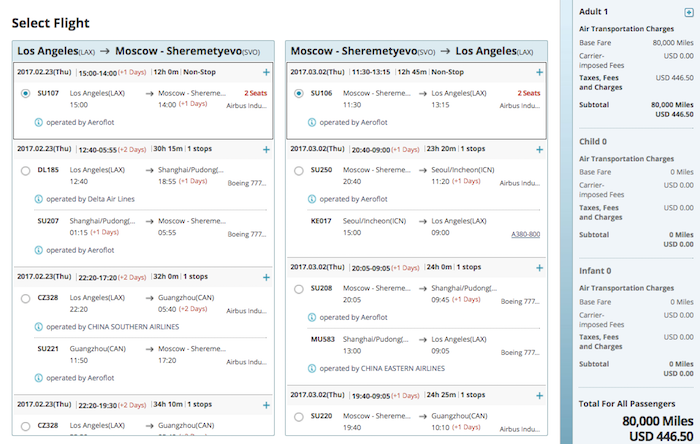
Task: Click the Select Flight page heading
Action: (50, 23)
